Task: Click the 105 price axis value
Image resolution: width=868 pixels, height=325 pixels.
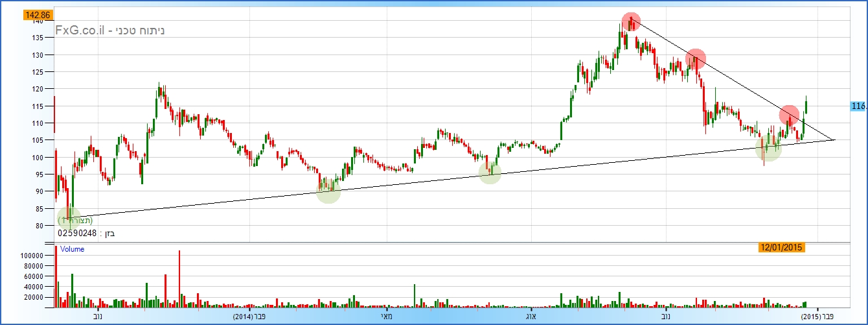Action: coord(38,140)
